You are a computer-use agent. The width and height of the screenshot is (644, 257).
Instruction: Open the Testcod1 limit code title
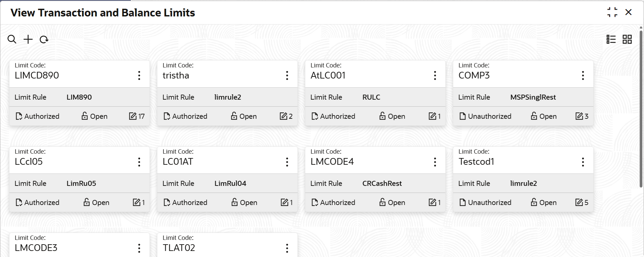(476, 162)
